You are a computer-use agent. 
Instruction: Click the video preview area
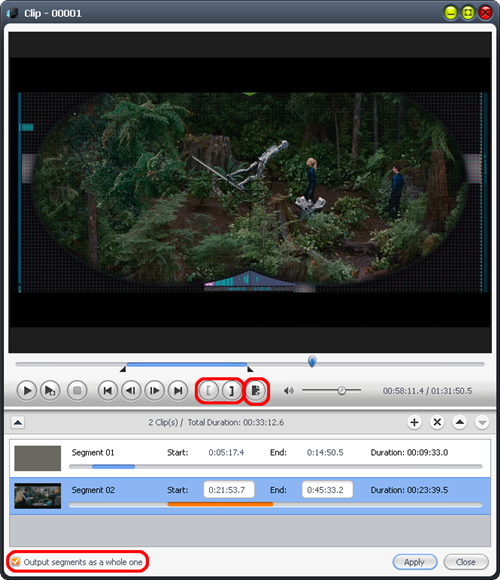pos(250,192)
